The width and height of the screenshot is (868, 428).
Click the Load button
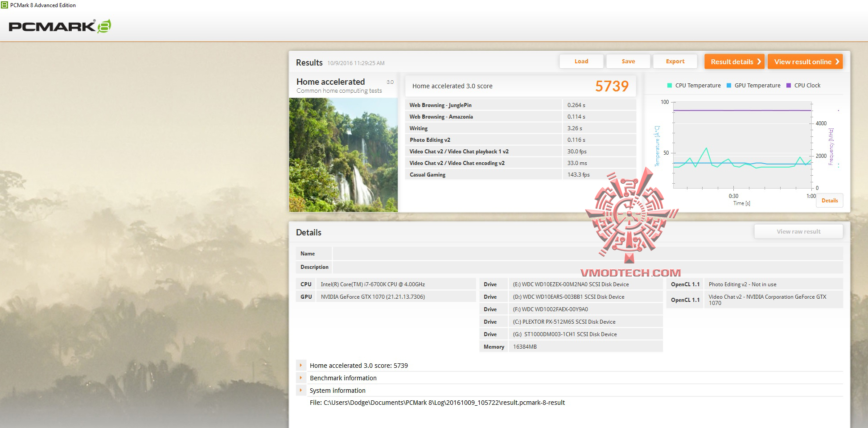[x=581, y=62]
